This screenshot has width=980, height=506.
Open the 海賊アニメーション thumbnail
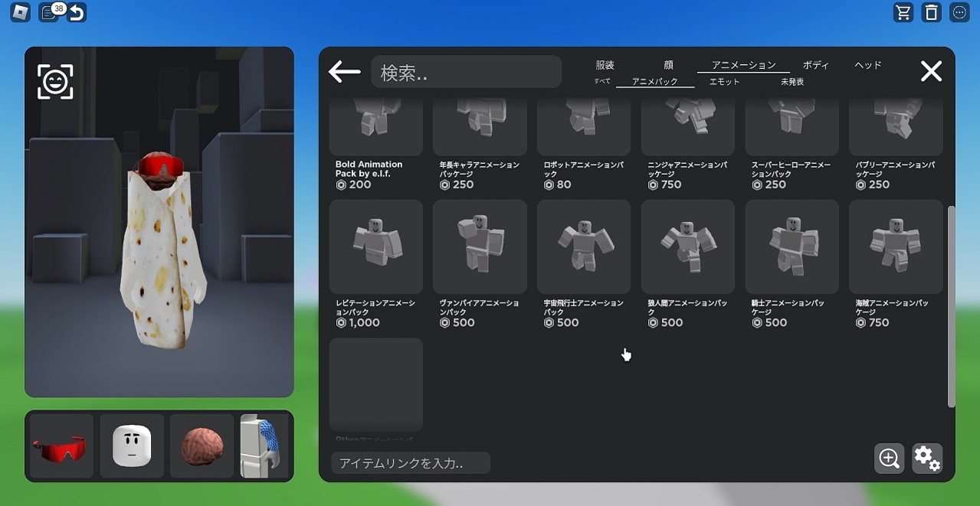point(896,246)
